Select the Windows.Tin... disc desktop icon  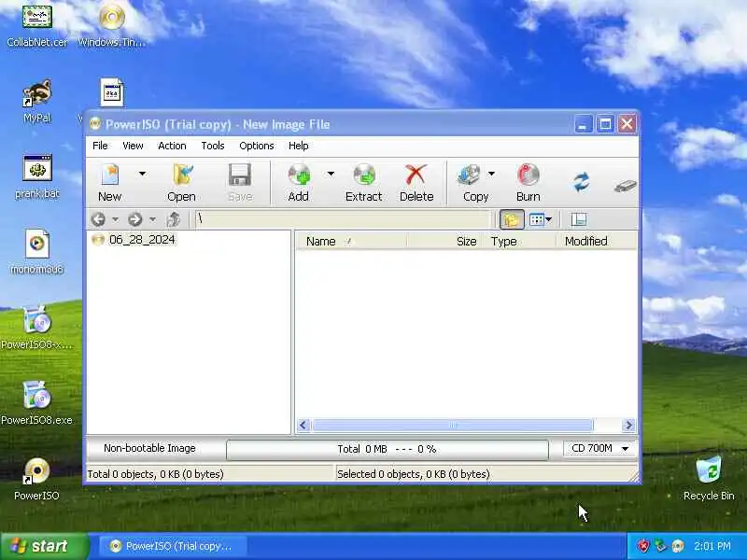click(x=112, y=26)
